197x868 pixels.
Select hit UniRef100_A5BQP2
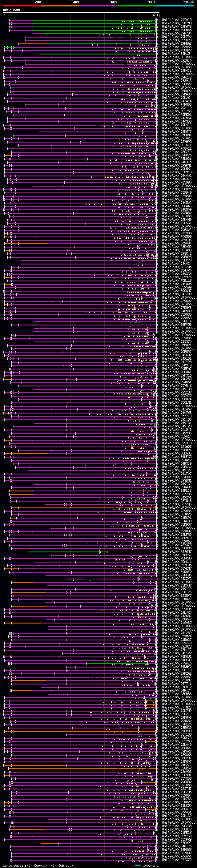177,50
